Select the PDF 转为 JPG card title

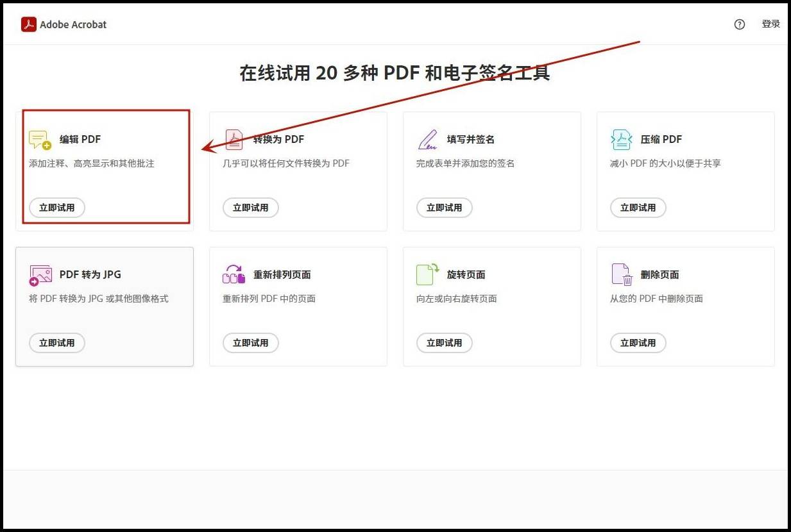(90, 274)
